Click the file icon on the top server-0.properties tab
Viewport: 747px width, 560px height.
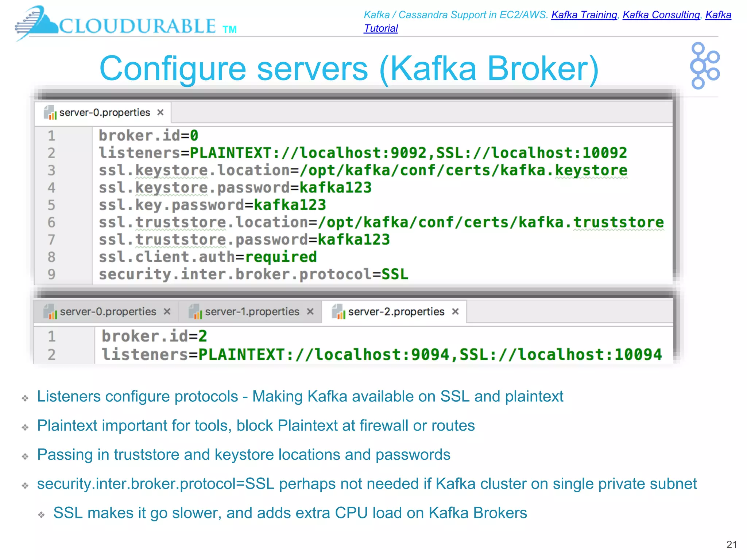[50, 112]
